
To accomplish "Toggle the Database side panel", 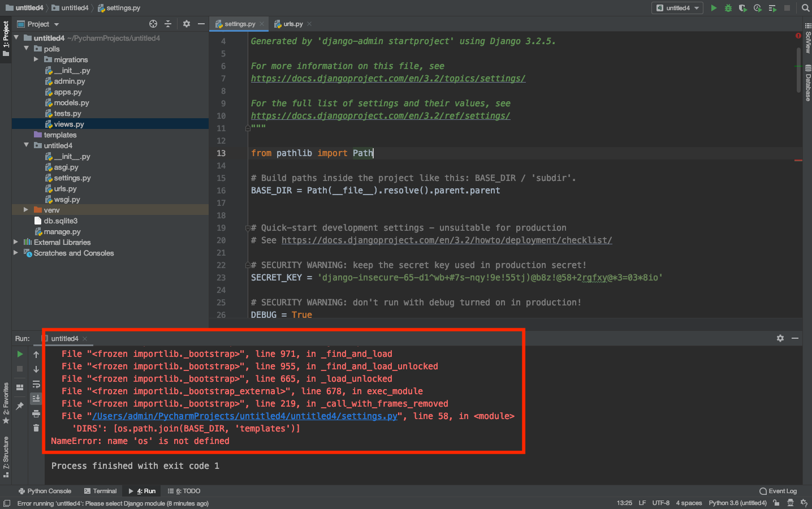I will click(807, 83).
